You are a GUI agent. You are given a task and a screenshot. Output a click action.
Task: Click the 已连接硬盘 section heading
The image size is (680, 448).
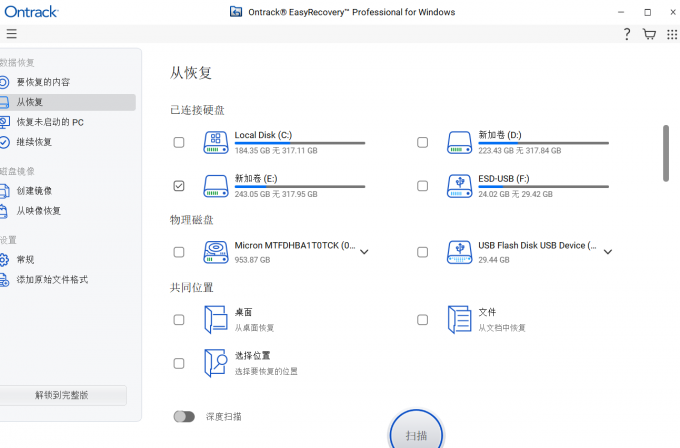pyautogui.click(x=197, y=110)
